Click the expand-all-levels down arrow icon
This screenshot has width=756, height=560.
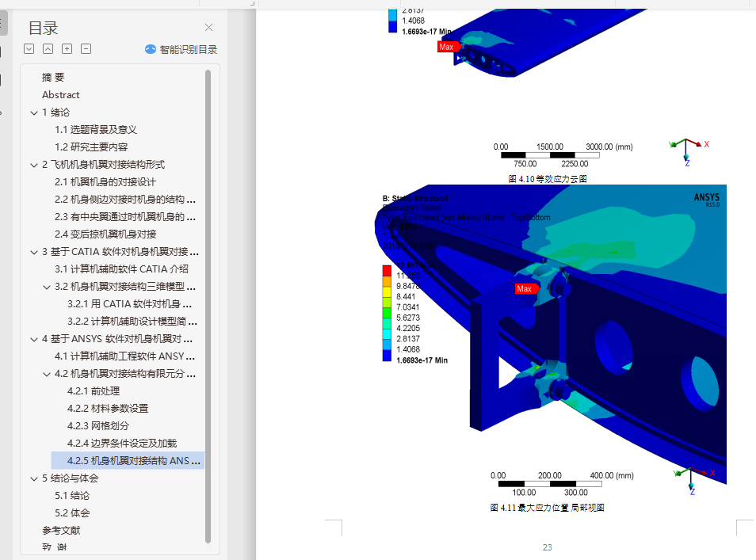pyautogui.click(x=29, y=48)
